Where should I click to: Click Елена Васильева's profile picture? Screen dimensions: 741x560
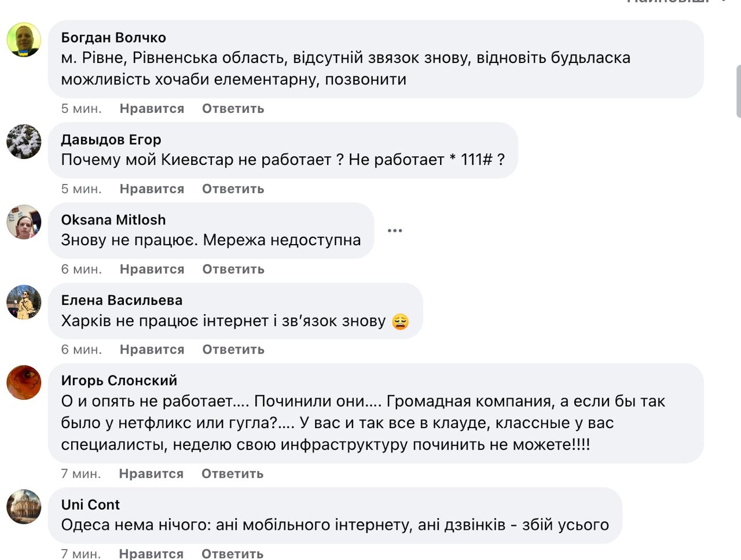(24, 302)
